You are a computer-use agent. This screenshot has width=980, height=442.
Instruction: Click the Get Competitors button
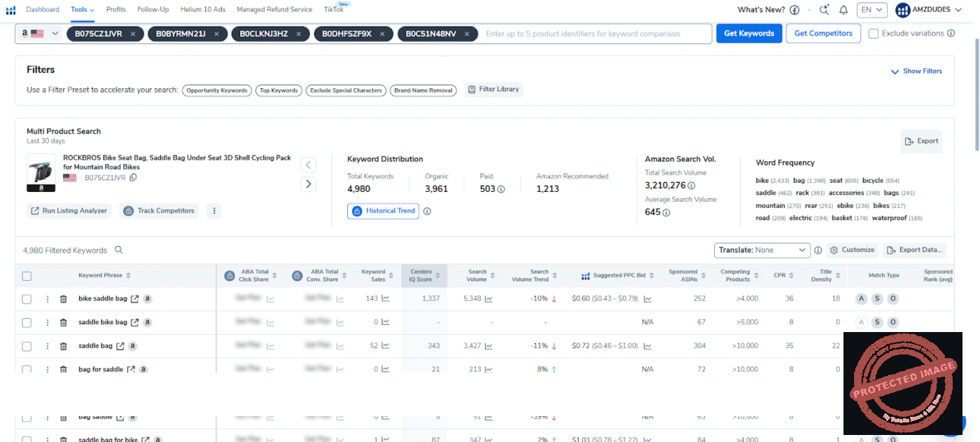click(x=823, y=34)
